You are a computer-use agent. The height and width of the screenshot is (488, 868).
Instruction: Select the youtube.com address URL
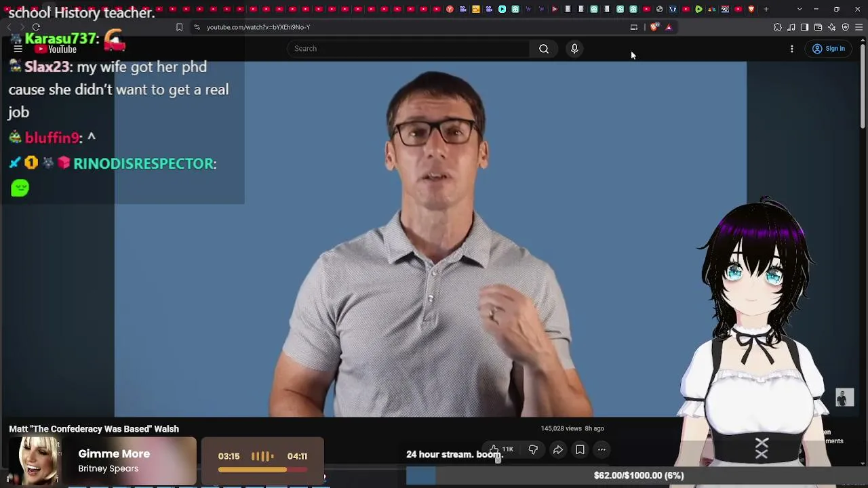(258, 27)
